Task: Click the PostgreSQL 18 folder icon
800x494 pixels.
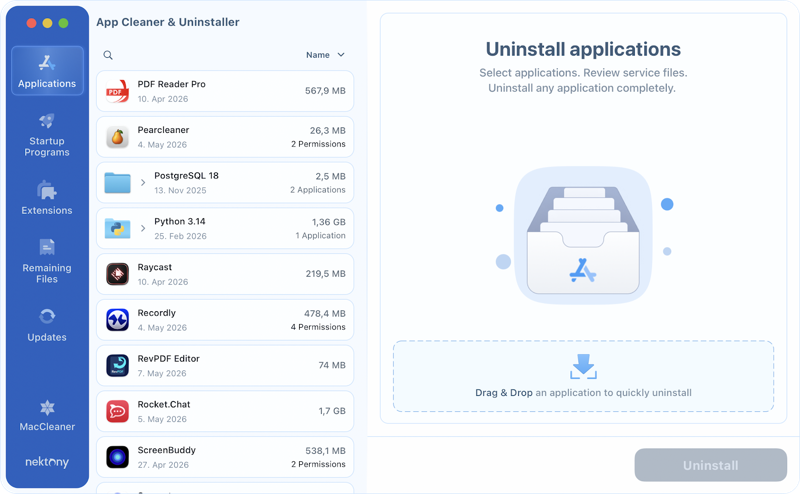Action: (x=117, y=183)
